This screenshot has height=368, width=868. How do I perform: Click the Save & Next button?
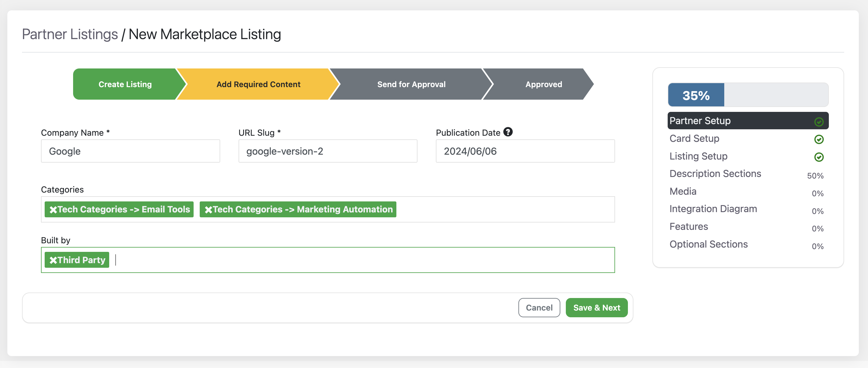pyautogui.click(x=596, y=308)
